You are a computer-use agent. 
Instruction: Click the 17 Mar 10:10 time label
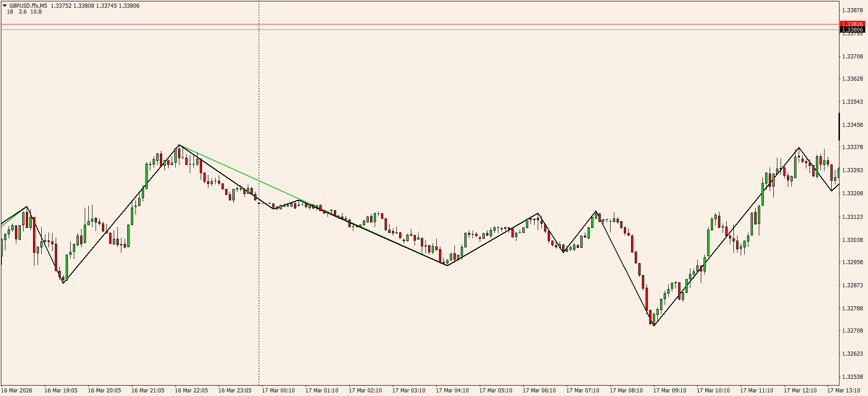[713, 391]
